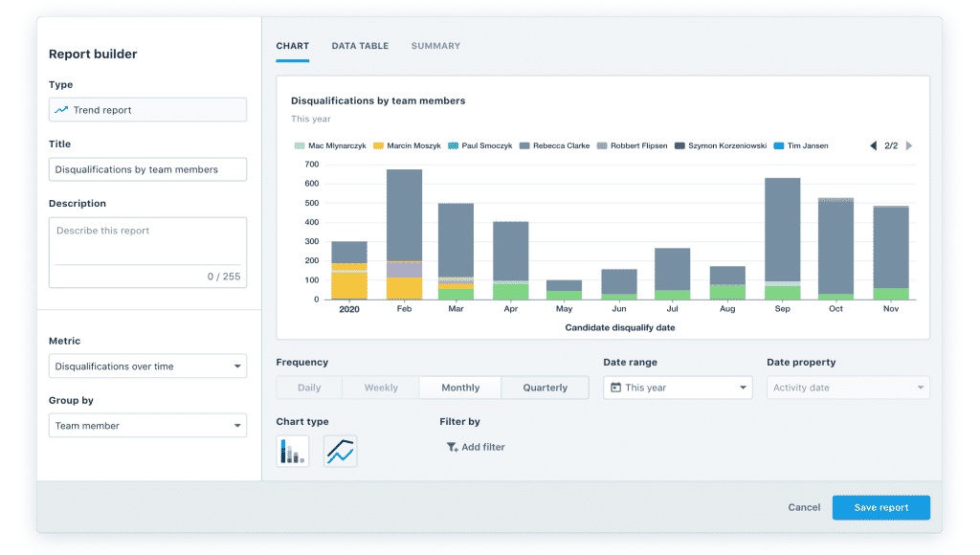
Task: Expand the Date property dropdown
Action: point(847,388)
